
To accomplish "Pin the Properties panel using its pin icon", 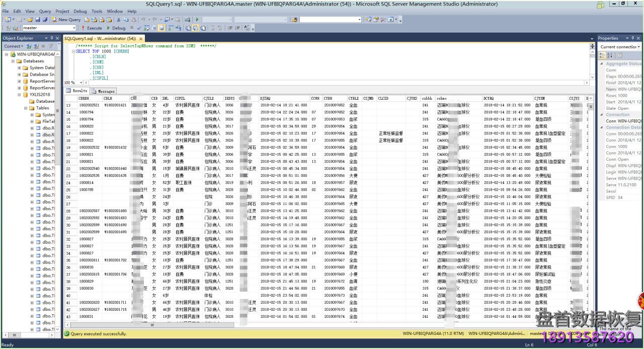I will pos(633,38).
